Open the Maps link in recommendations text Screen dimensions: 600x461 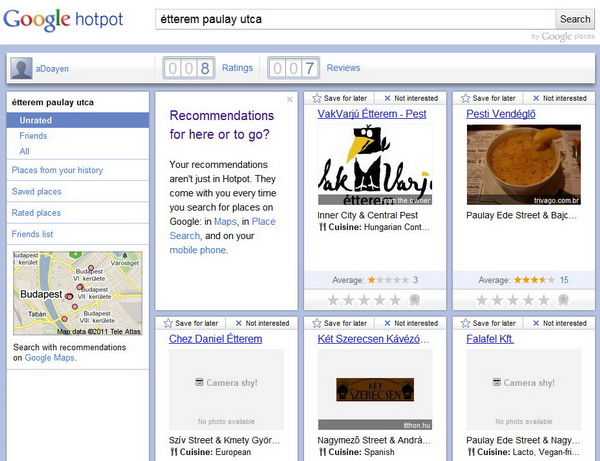(x=225, y=222)
